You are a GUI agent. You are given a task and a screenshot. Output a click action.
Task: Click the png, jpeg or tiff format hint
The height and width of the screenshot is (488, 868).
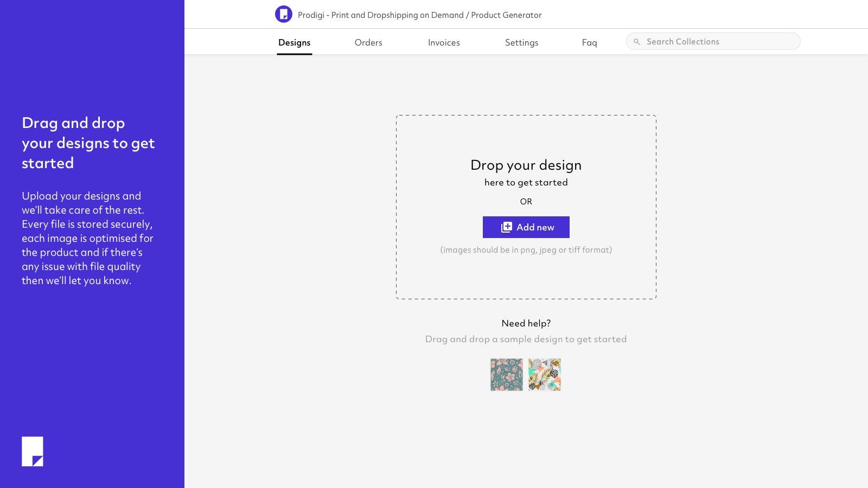point(526,250)
